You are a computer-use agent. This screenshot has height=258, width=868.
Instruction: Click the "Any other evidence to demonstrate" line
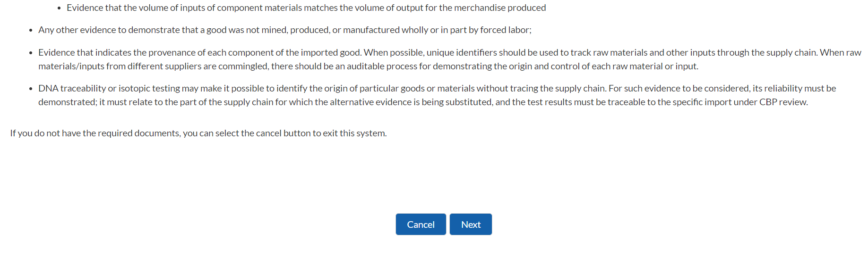point(284,30)
